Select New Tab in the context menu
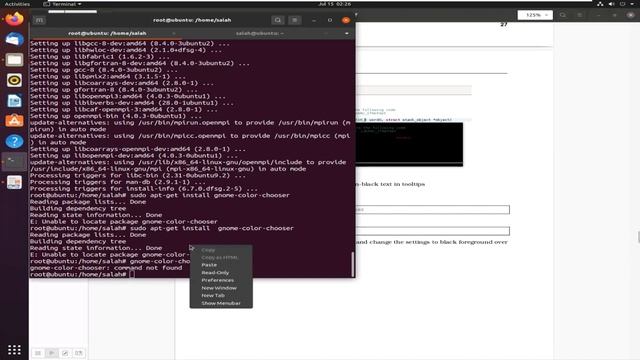640x360 pixels. pyautogui.click(x=213, y=296)
